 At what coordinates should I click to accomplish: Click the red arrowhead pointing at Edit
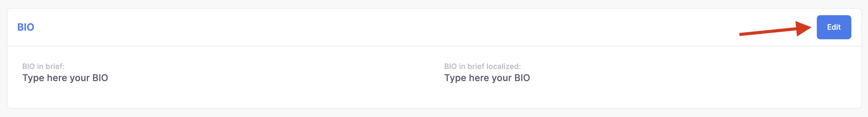pos(804,29)
